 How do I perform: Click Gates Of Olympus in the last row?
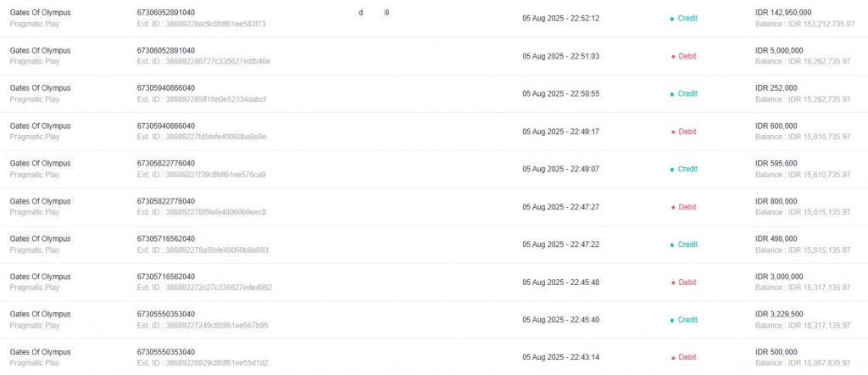click(x=40, y=352)
